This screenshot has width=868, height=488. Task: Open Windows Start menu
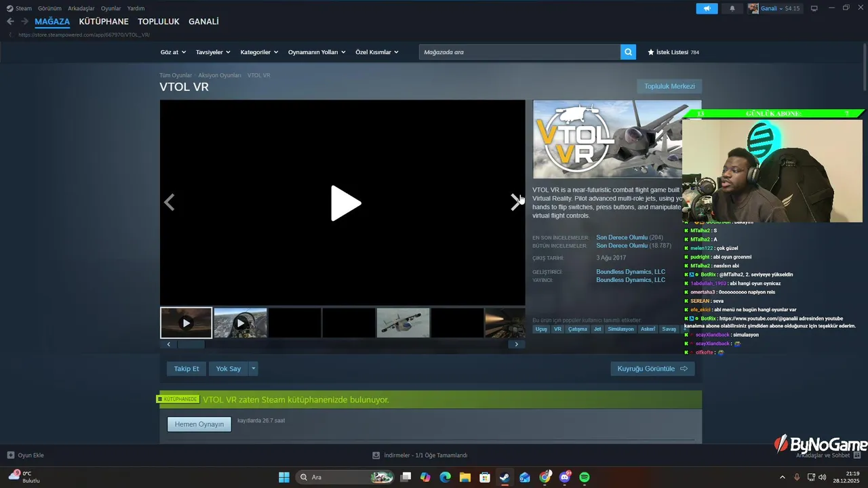coord(284,477)
